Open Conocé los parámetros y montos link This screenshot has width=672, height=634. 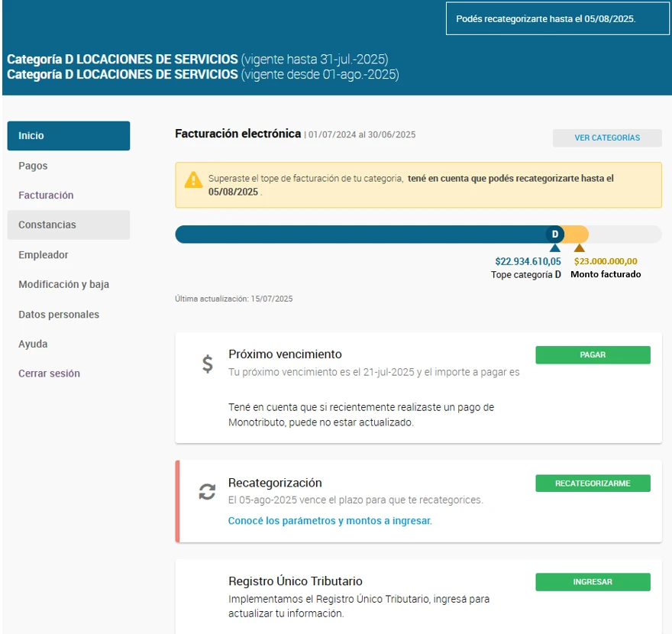pyautogui.click(x=330, y=521)
